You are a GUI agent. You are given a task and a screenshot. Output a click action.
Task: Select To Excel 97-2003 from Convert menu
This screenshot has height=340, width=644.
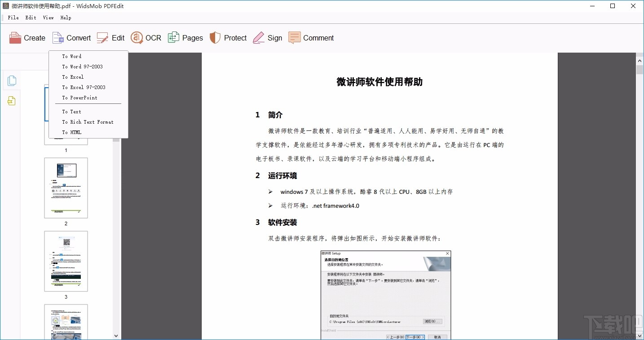click(84, 87)
